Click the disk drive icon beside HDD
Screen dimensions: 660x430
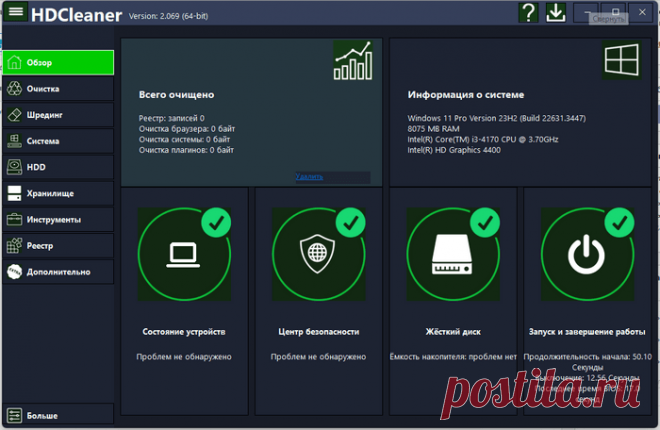pos(14,167)
